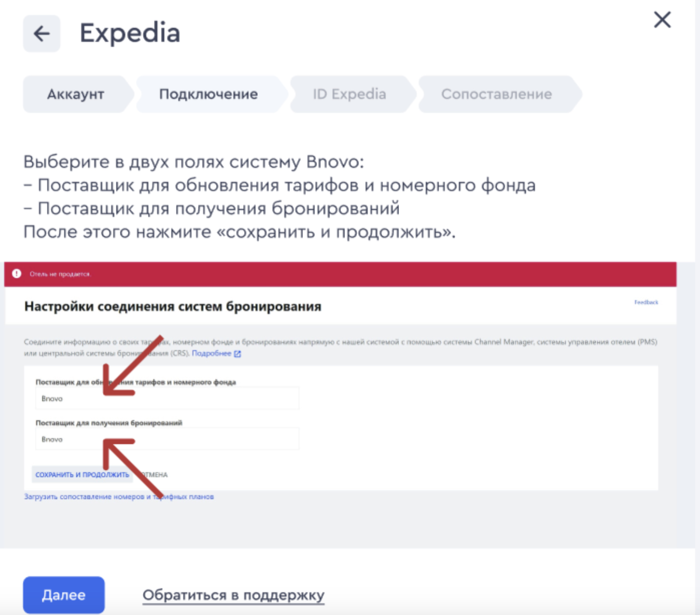
Task: Open Загрузить сопоставление номеров link
Action: [119, 497]
